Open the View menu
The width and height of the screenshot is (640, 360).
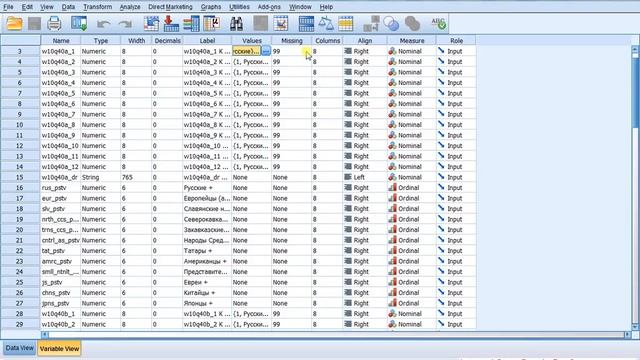(47, 7)
